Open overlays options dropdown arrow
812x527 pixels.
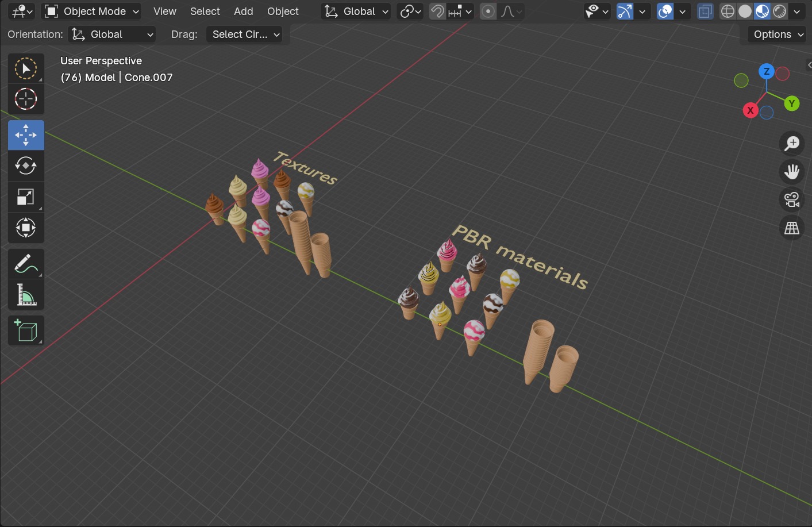[x=683, y=11]
